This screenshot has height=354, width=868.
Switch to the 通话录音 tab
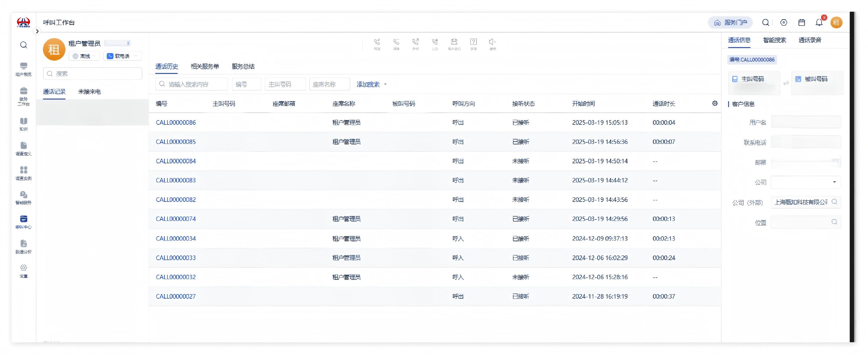click(x=809, y=40)
